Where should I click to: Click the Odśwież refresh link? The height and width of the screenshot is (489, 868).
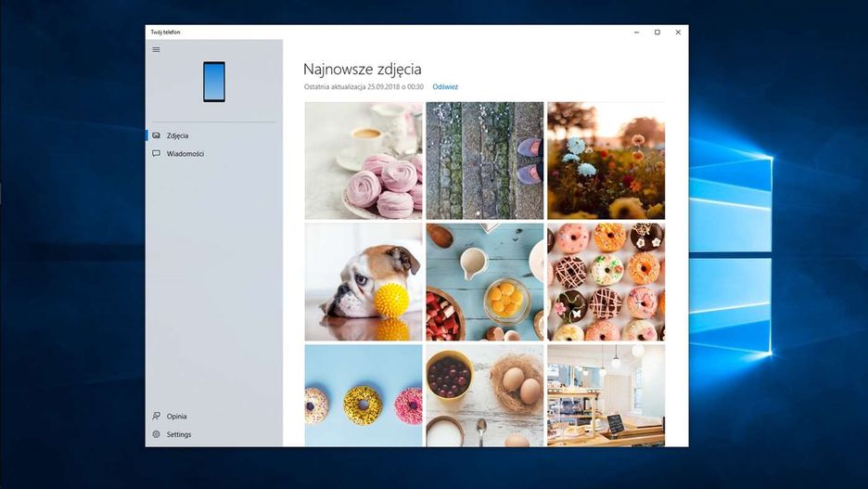tap(445, 86)
